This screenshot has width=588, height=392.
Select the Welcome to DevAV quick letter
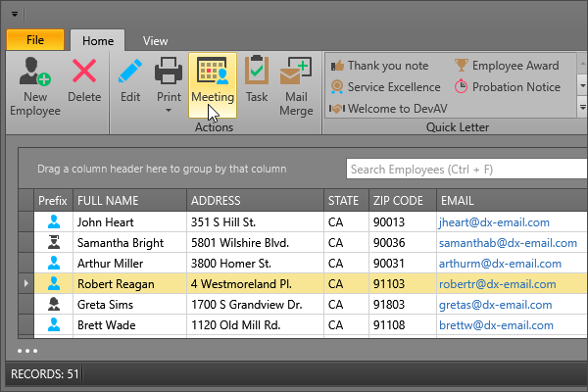(x=388, y=109)
